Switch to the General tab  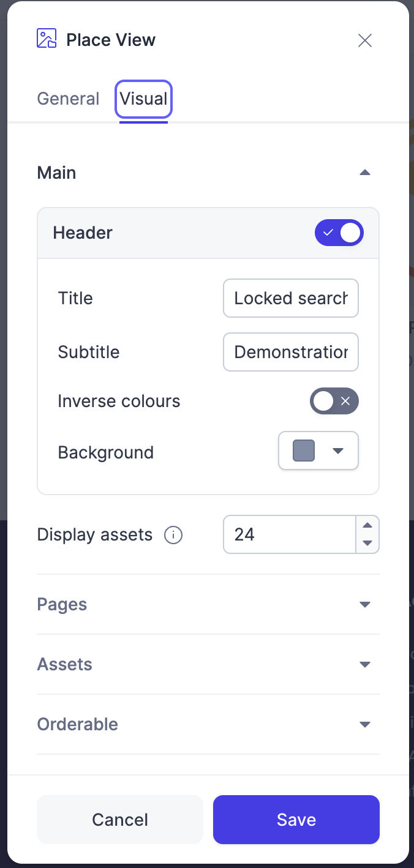pos(68,99)
